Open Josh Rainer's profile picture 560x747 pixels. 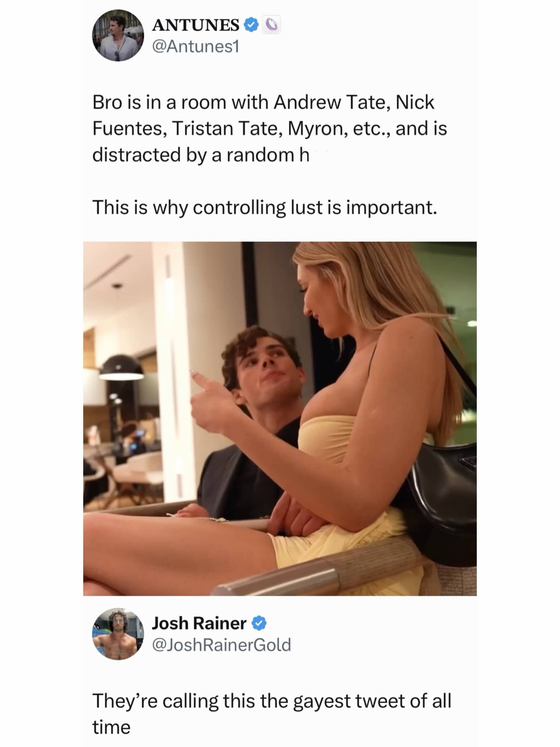[118, 634]
